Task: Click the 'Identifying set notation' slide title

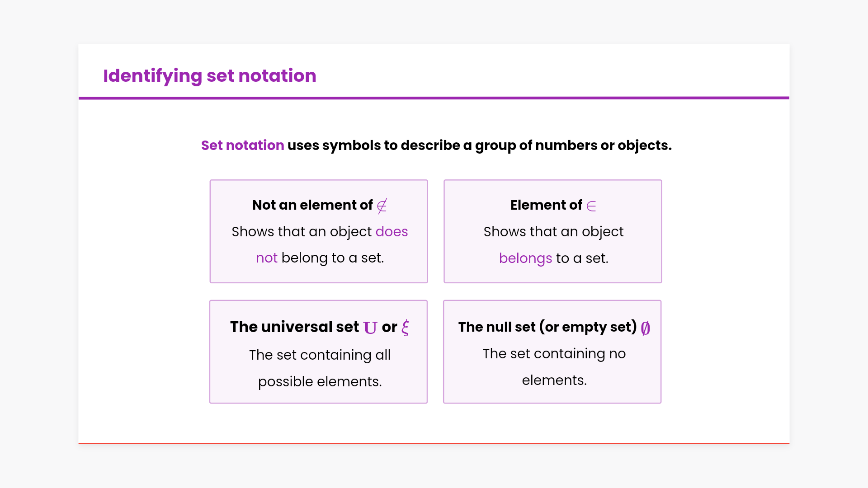Action: [x=209, y=75]
